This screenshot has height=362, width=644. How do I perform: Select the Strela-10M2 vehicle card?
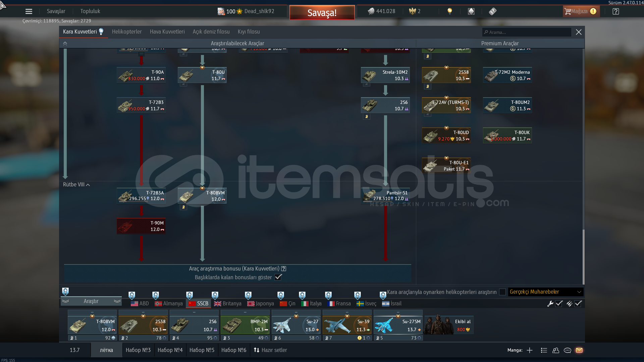coord(385,75)
